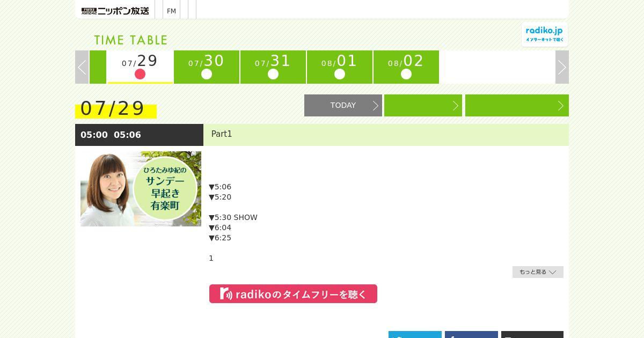Open the Part1 program title
Screen dimensions: 644x338
222,134
